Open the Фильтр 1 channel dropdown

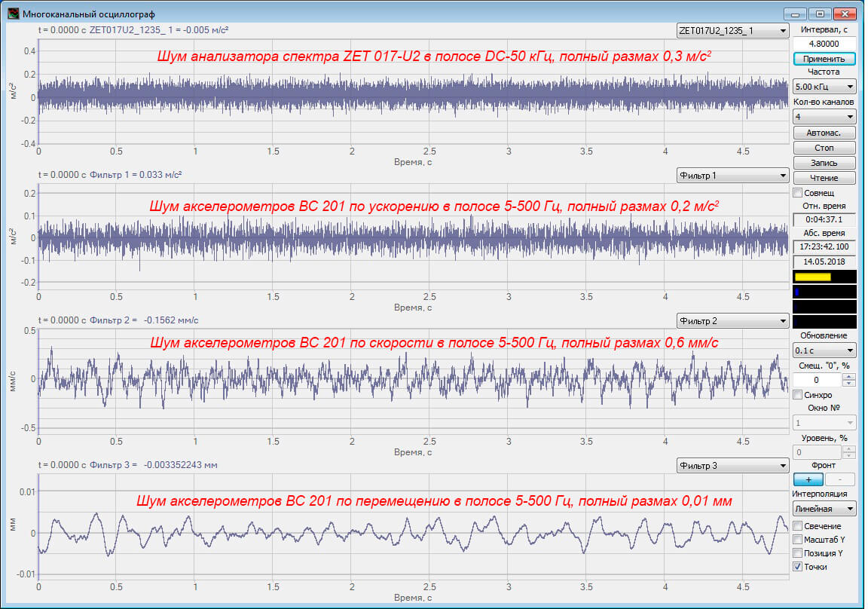click(733, 176)
